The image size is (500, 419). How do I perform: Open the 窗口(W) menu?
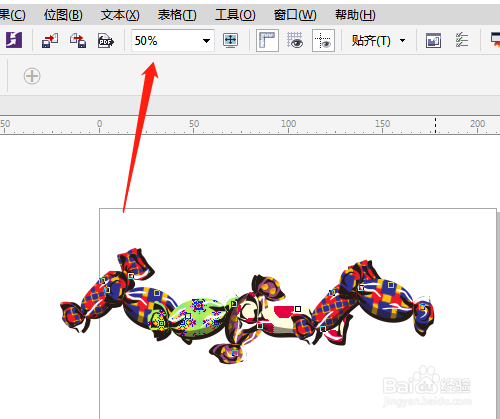click(x=295, y=15)
